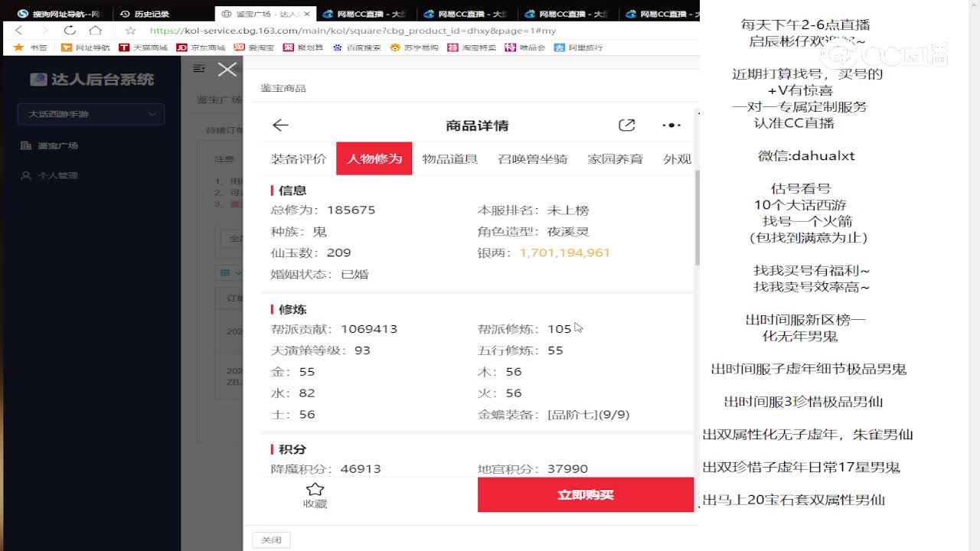The image size is (980, 551).
Task: Click the browser forward arrow
Action: [x=44, y=31]
